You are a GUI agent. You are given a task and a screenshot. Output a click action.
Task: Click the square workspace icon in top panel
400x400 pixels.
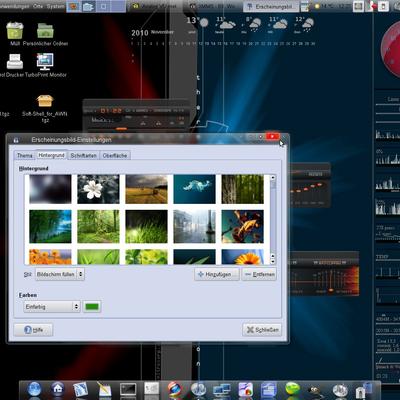[x=103, y=6]
